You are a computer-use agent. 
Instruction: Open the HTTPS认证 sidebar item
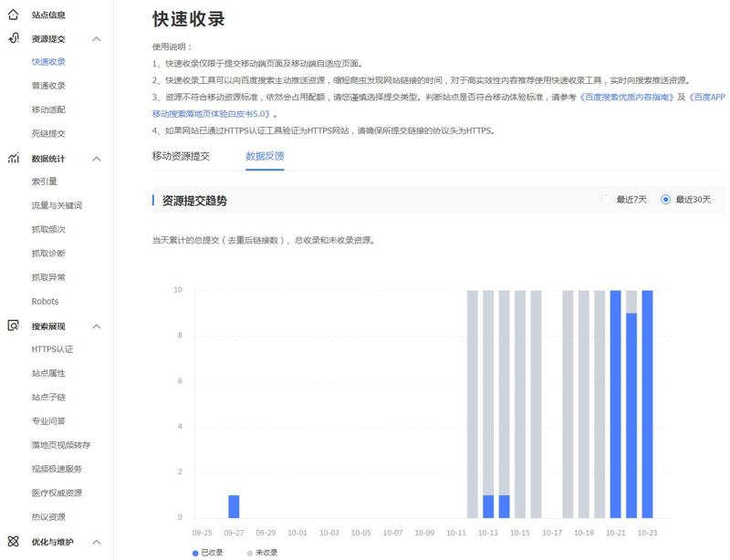coord(52,349)
